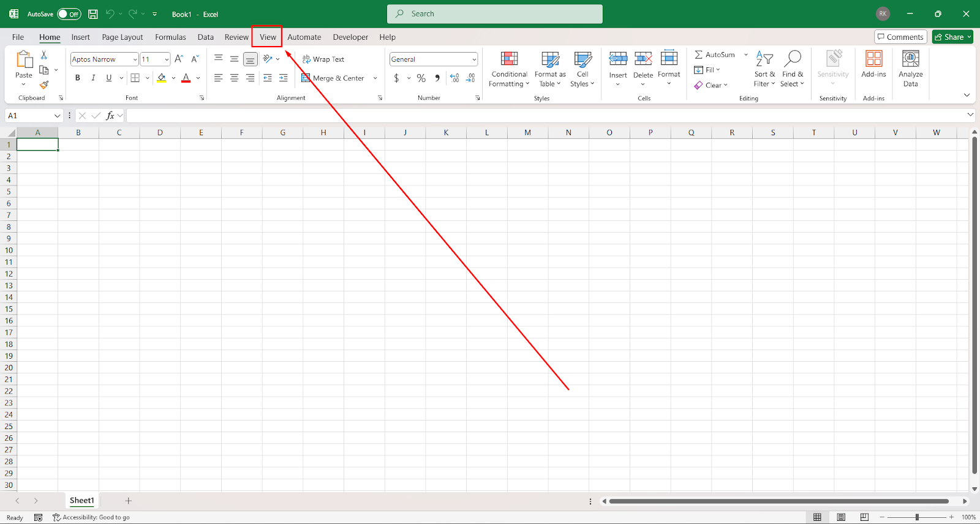Click the Cut scissors icon
Viewport: 980px width, 524px height.
[x=44, y=55]
